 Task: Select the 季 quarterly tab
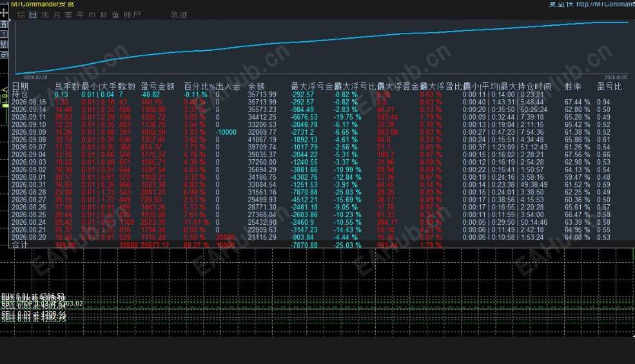point(68,15)
